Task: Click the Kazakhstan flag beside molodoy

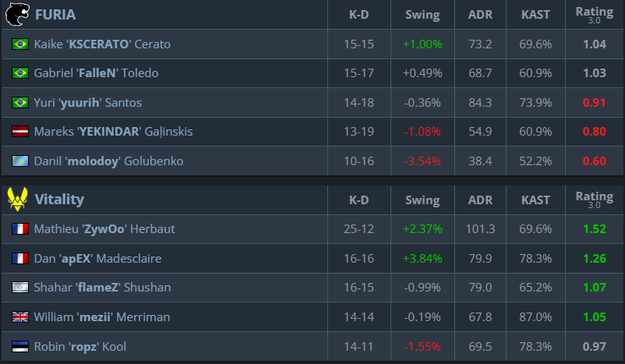Action: click(x=20, y=161)
